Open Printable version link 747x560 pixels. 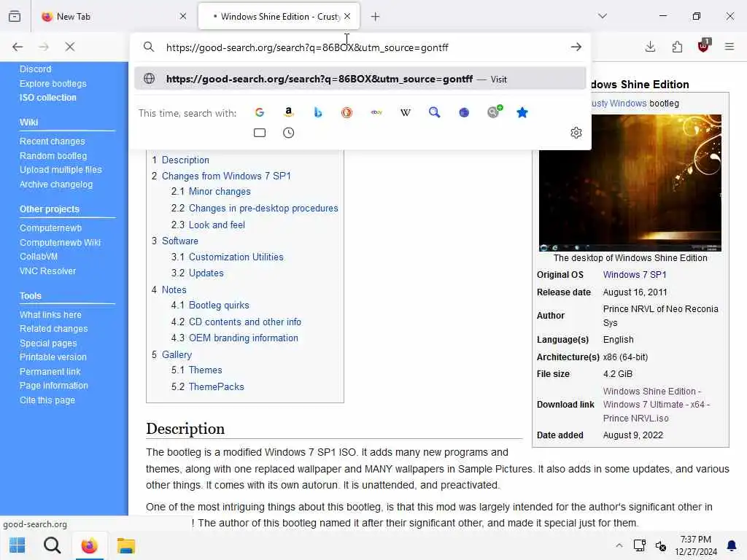point(53,357)
